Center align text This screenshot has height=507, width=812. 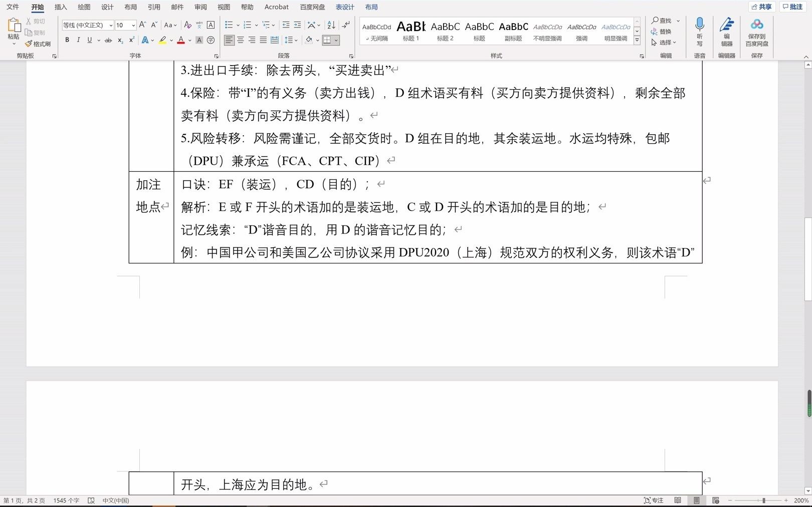tap(241, 40)
